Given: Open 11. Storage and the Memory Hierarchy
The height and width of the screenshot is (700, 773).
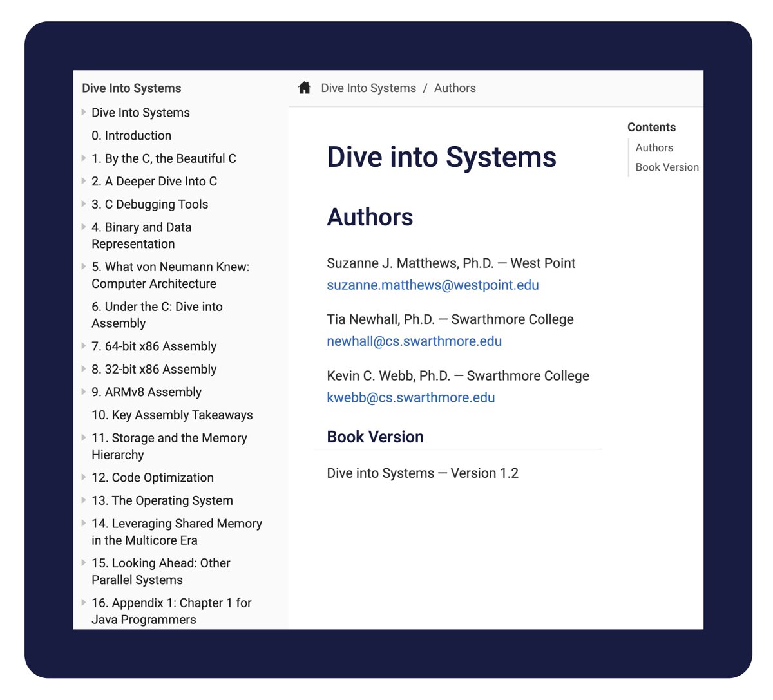Looking at the screenshot, I should [169, 446].
